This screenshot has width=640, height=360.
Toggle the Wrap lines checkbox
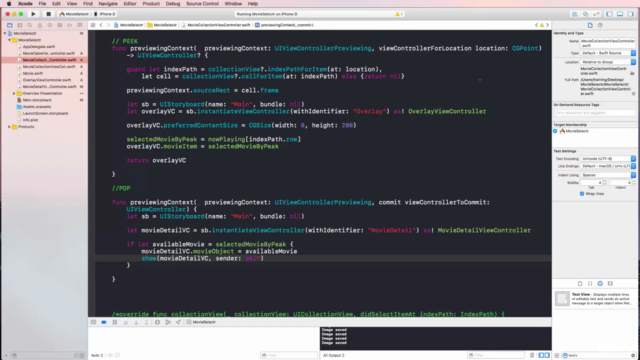pyautogui.click(x=582, y=194)
